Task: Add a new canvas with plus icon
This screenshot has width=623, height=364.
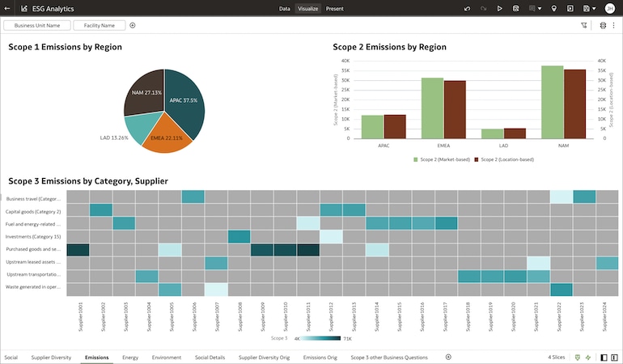Action: coord(448,357)
